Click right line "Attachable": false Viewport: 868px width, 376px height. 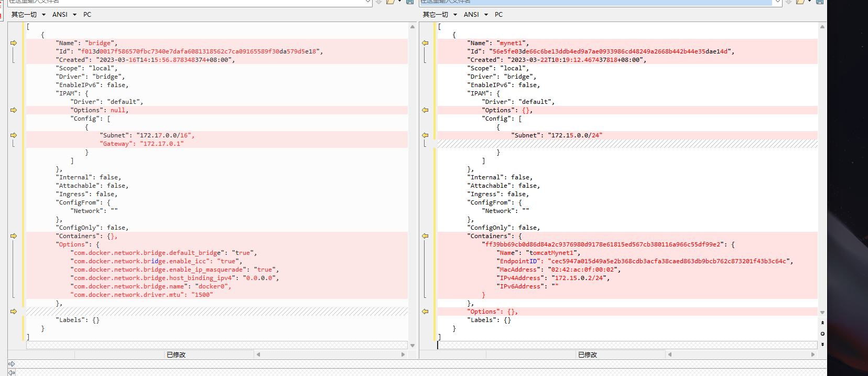503,186
